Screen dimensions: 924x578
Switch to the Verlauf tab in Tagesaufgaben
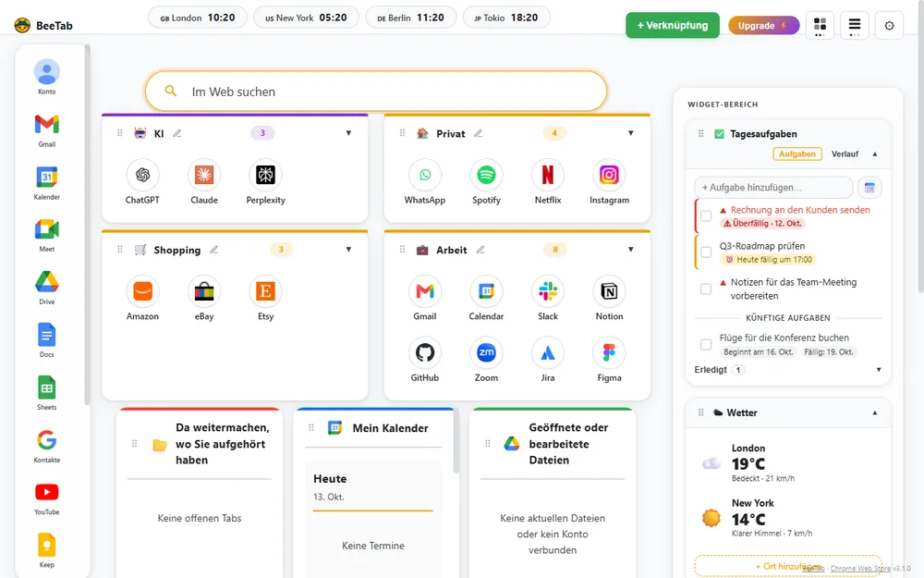(845, 154)
